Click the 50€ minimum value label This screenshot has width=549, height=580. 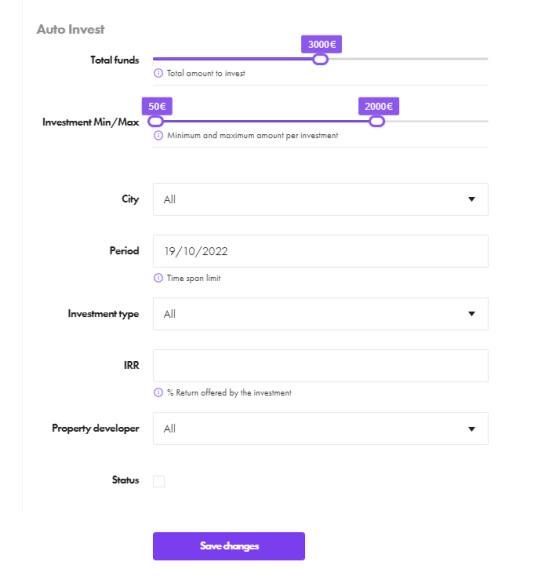pyautogui.click(x=157, y=107)
